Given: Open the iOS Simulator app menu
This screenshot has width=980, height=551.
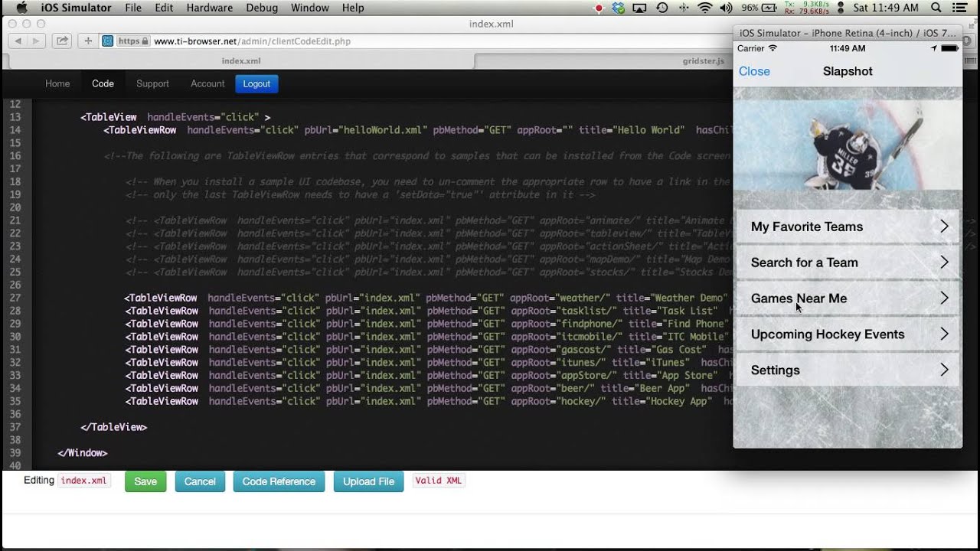Looking at the screenshot, I should [76, 8].
